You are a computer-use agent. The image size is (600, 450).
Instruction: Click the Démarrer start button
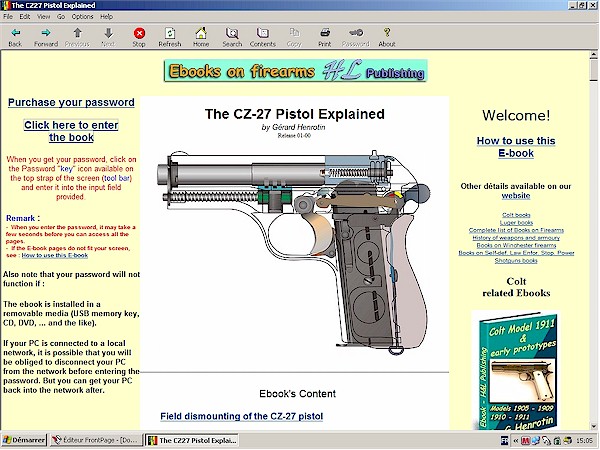(24, 440)
